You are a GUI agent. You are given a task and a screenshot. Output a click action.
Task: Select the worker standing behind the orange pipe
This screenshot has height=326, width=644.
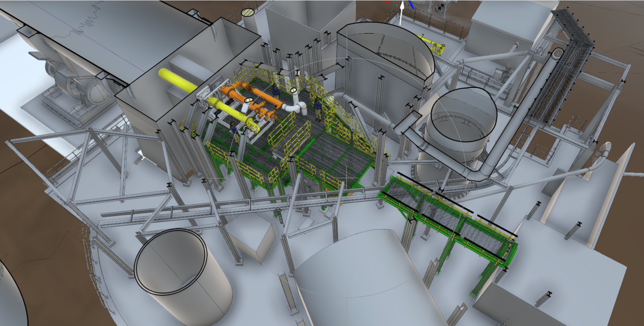pyautogui.click(x=276, y=91)
